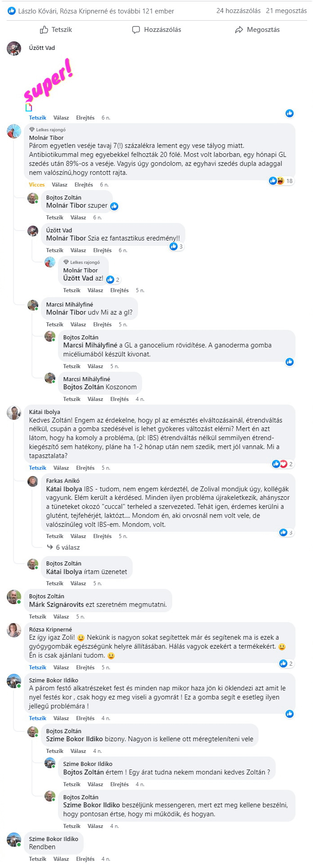Viewport: 313px width, 868px height.
Task: Toggle Tetszik under the super! sticker comment
Action: tap(38, 118)
